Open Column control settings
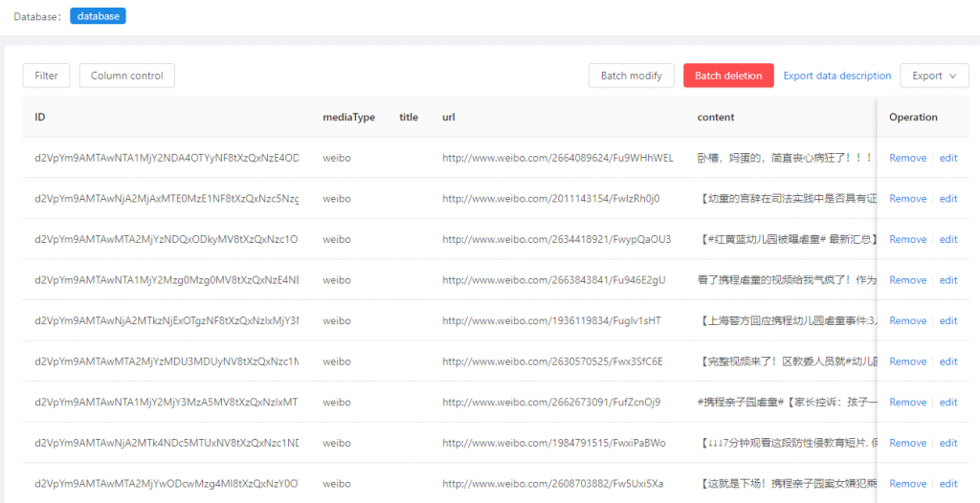Viewport: 980px width, 503px height. click(127, 76)
